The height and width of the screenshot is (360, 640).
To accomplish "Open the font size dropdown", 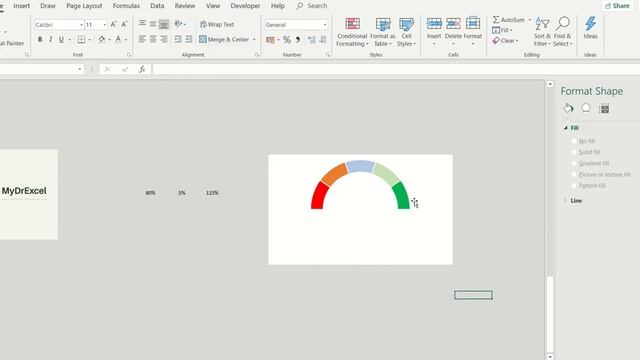I will 104,25.
